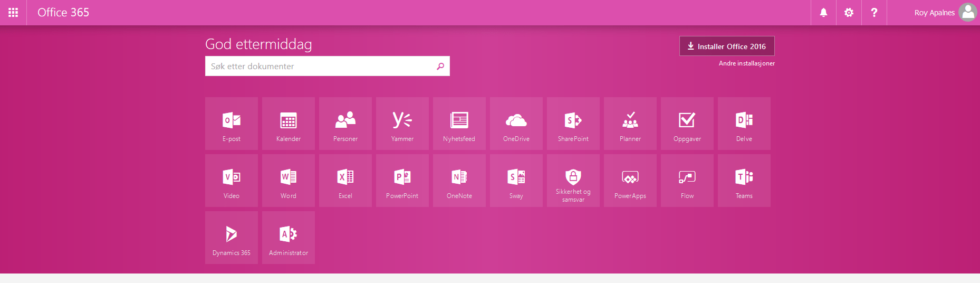Click the Roy Apalnes account name

pos(934,13)
